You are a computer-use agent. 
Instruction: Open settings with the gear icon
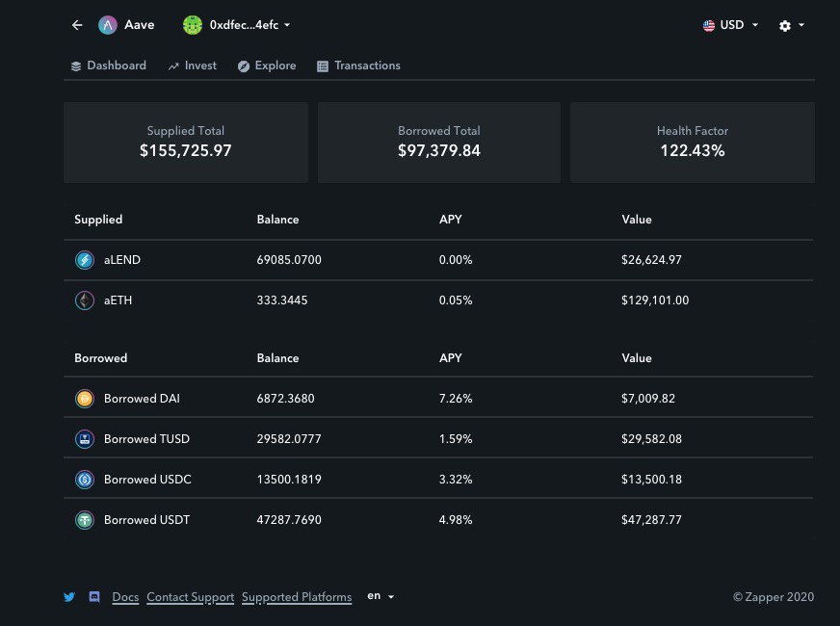(785, 26)
